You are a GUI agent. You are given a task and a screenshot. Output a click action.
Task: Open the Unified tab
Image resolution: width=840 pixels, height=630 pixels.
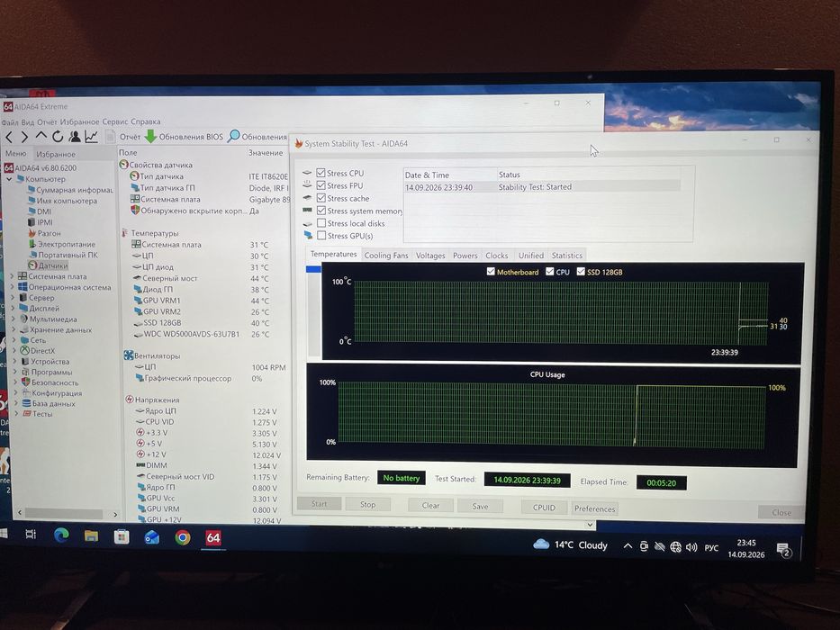click(531, 256)
